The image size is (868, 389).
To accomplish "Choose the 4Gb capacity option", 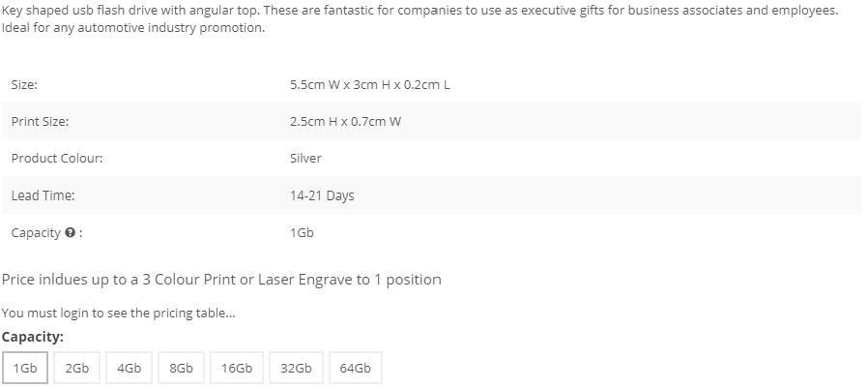I will tap(129, 368).
